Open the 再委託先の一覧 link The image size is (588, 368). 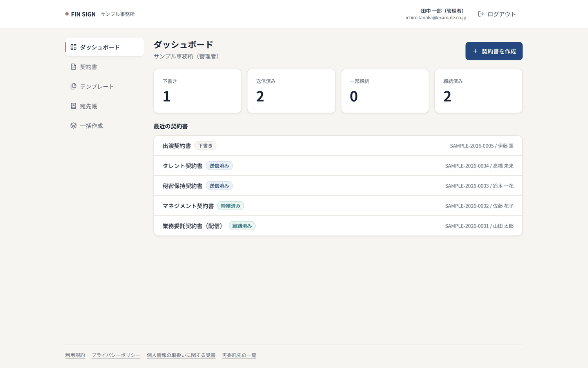coord(239,355)
